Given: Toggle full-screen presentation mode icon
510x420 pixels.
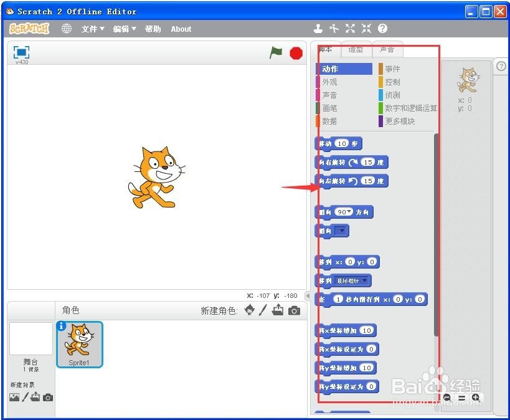Looking at the screenshot, I should (x=21, y=52).
